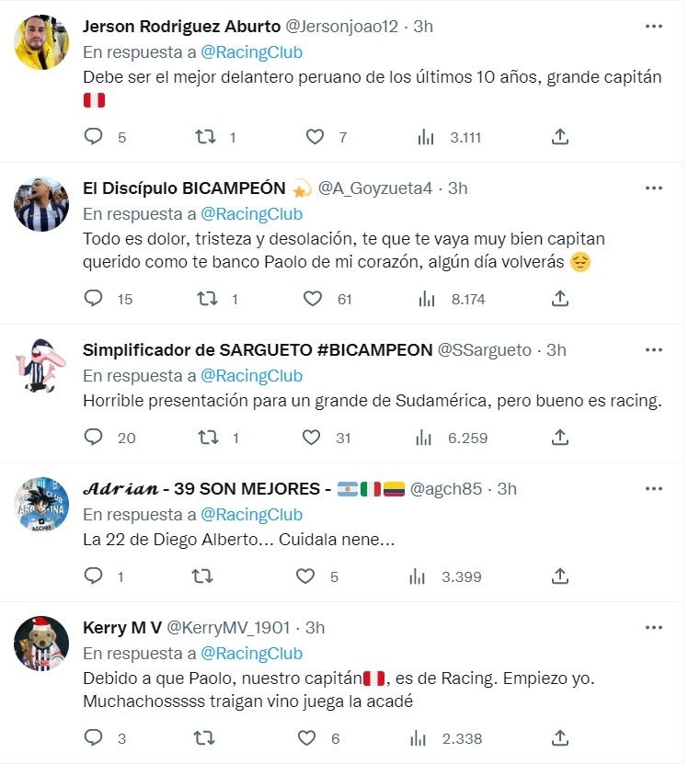Image resolution: width=700 pixels, height=764 pixels.
Task: Open Kerry M V's profile picture
Action: point(41,644)
